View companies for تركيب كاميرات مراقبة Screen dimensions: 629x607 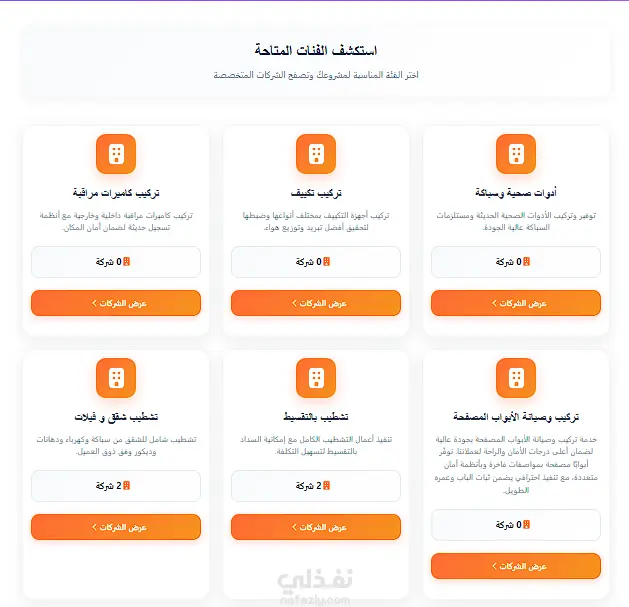[x=116, y=303]
